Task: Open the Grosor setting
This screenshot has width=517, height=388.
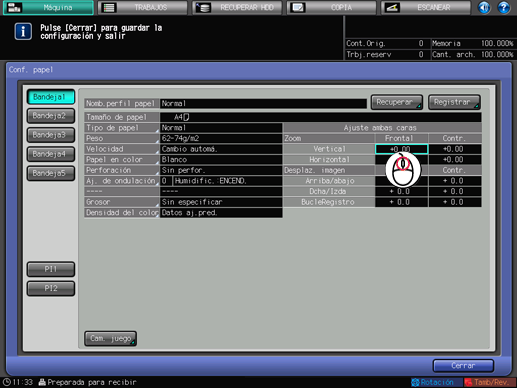Action: (122, 202)
